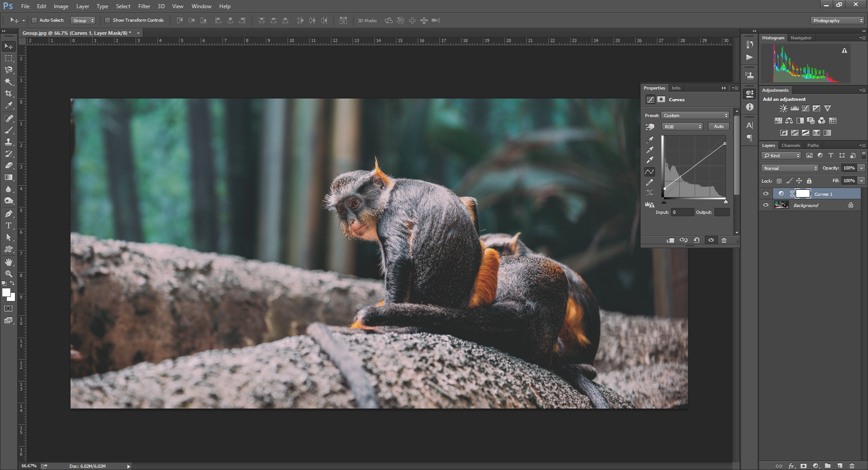Viewport: 868px width, 470px height.
Task: Open the Curves Preset dropdown
Action: click(x=695, y=115)
